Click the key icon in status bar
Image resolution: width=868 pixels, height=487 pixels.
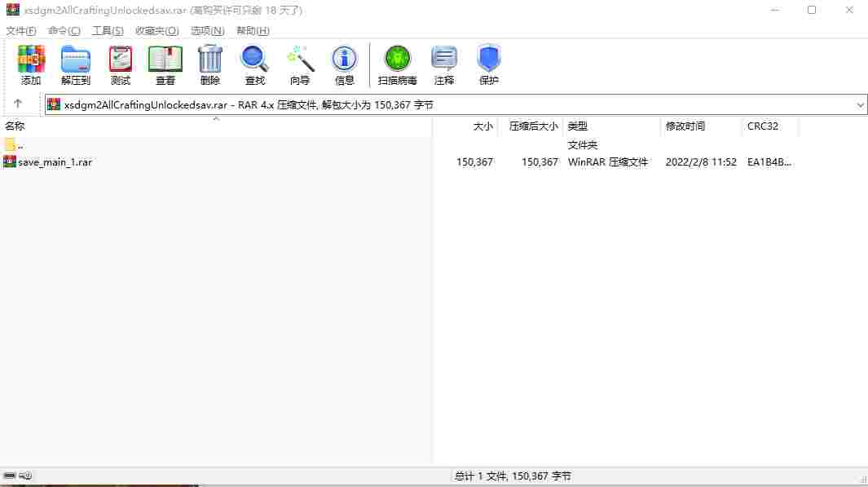tap(25, 476)
